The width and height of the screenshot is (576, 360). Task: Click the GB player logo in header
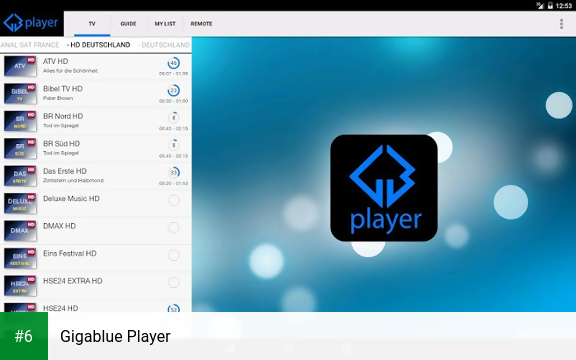click(31, 23)
